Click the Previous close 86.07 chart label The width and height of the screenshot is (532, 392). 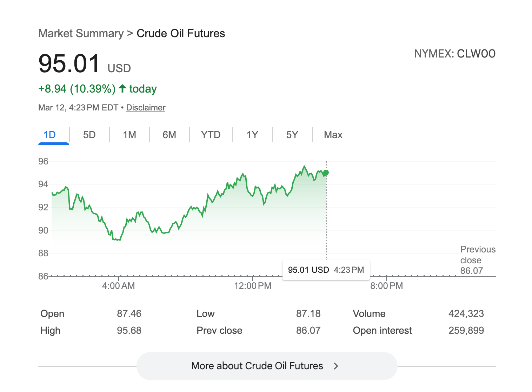tap(477, 260)
